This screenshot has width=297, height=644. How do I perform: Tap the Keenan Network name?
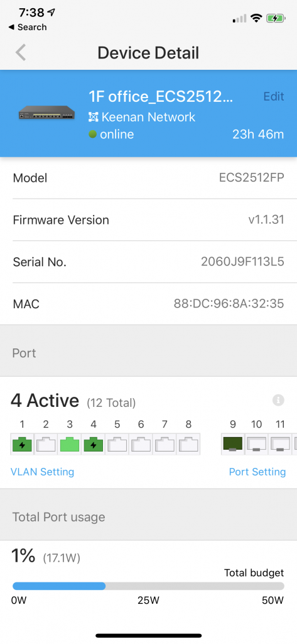(x=148, y=117)
